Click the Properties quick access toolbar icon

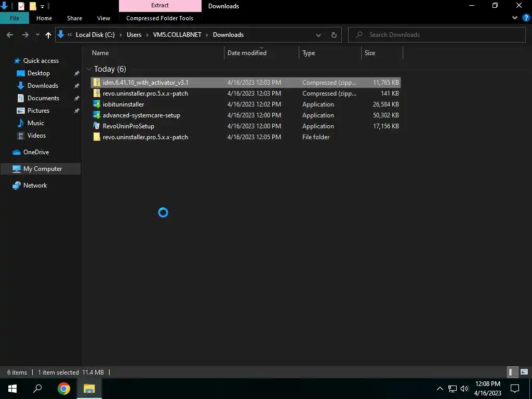tap(21, 6)
